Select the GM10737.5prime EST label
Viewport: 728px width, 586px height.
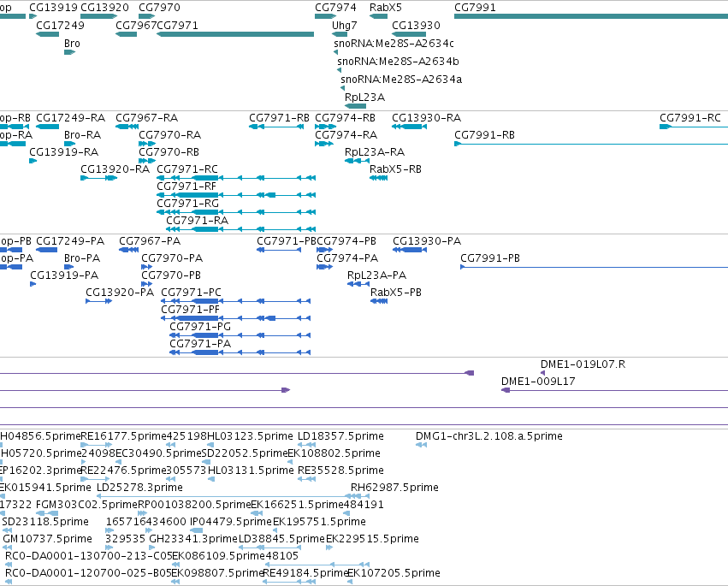coord(47,539)
